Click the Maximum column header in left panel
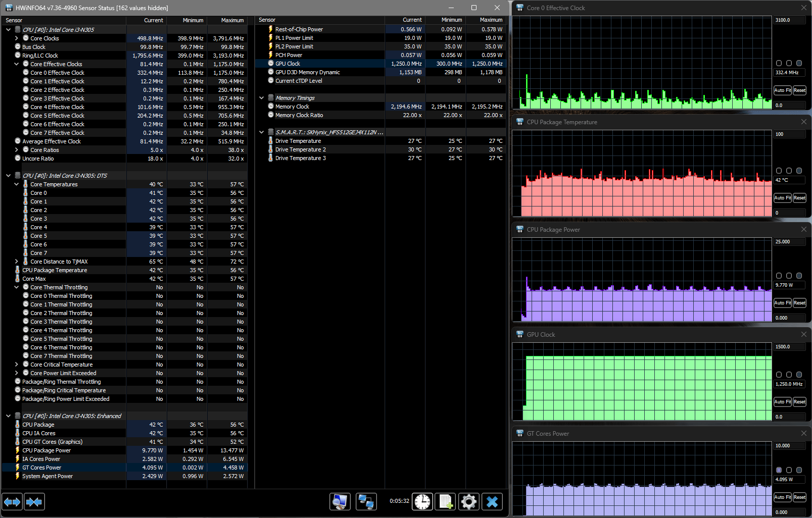Screen dimensions: 812x518 click(x=232, y=20)
